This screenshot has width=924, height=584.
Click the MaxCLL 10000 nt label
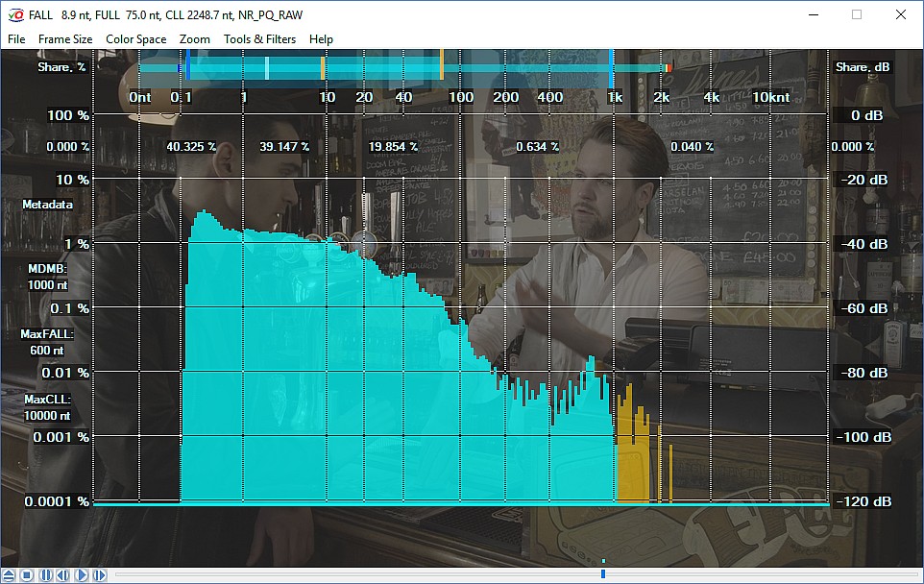pyautogui.click(x=47, y=407)
